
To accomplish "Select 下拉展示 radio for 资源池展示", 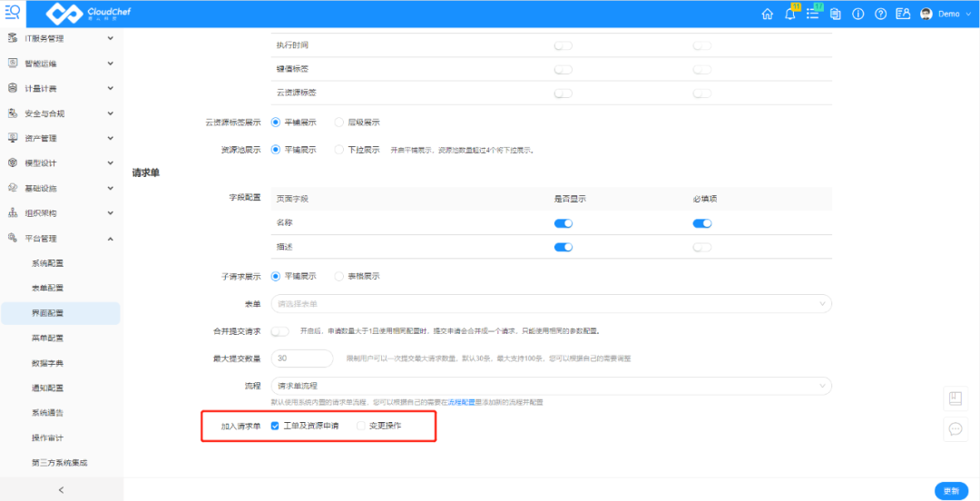I will click(x=339, y=150).
